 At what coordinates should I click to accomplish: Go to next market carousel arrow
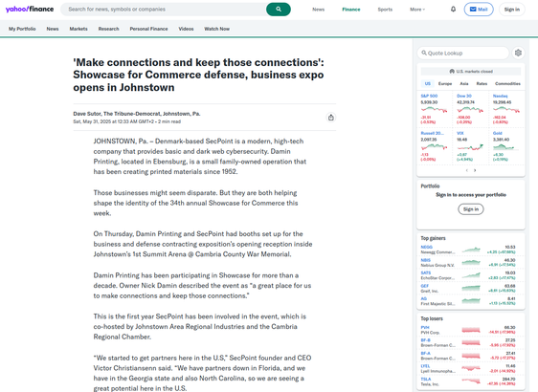(x=475, y=170)
